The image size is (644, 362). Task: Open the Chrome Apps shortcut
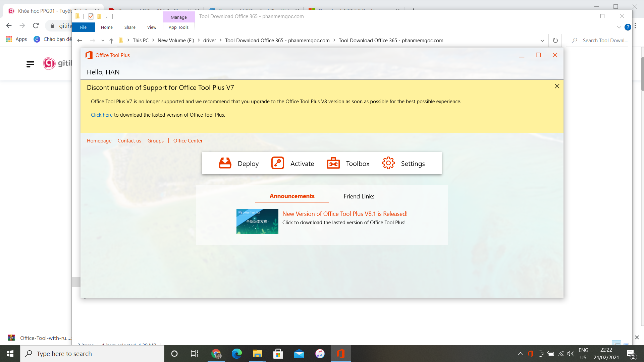[16, 39]
